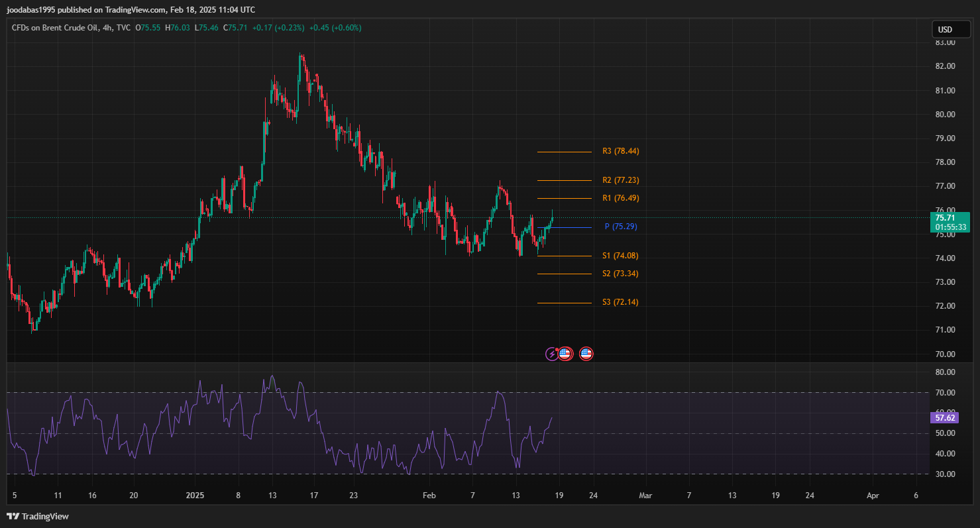The image size is (980, 528).
Task: Click the Feb label on time axis
Action: click(429, 495)
